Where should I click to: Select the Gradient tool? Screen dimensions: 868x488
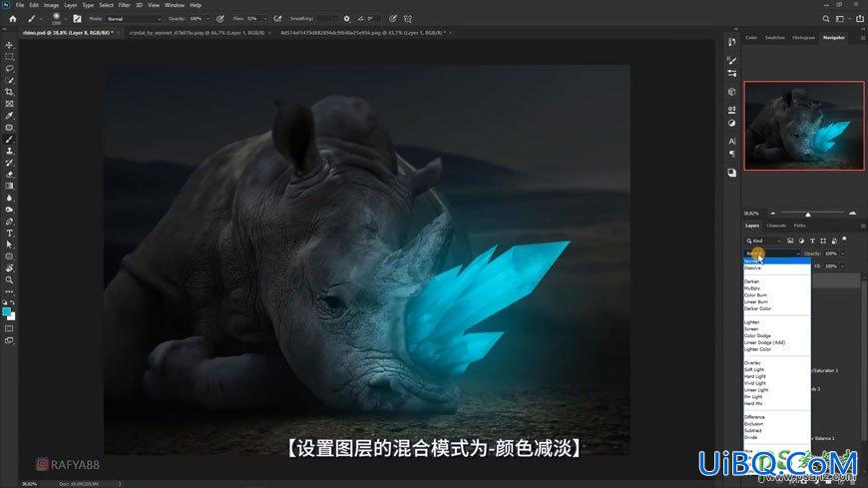(x=9, y=186)
